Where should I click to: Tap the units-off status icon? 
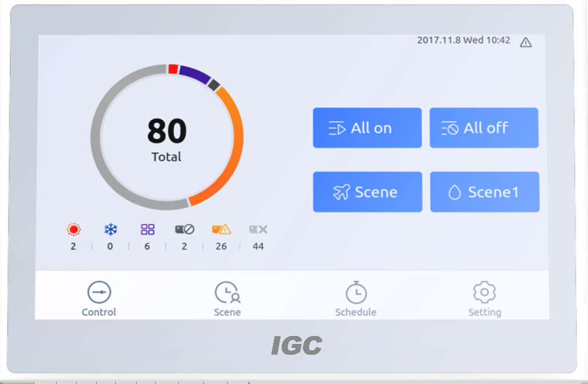184,229
